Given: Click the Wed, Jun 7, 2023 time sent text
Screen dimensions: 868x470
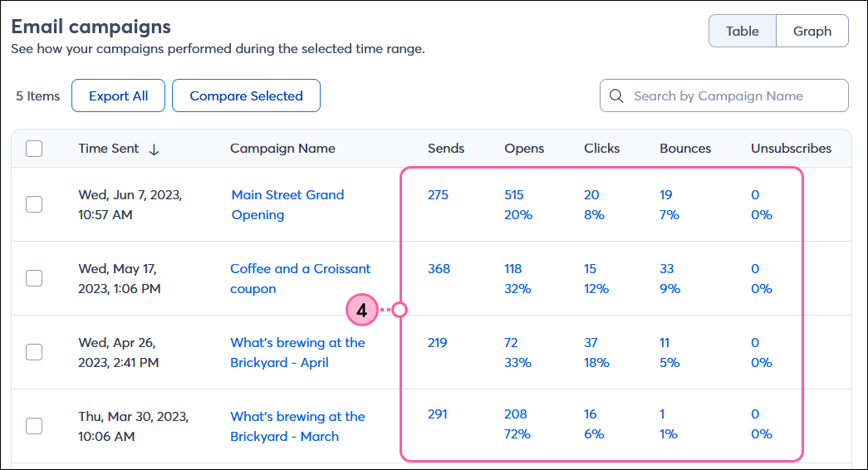Looking at the screenshot, I should [130, 205].
